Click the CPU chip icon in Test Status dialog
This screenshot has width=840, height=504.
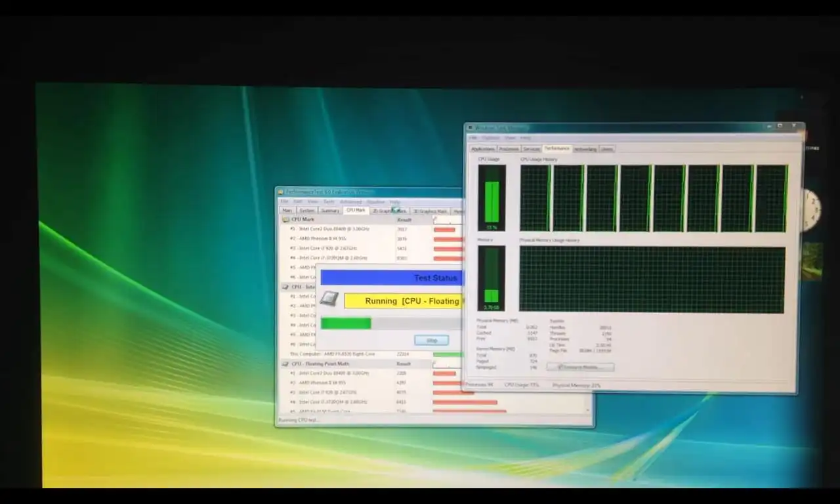click(329, 299)
